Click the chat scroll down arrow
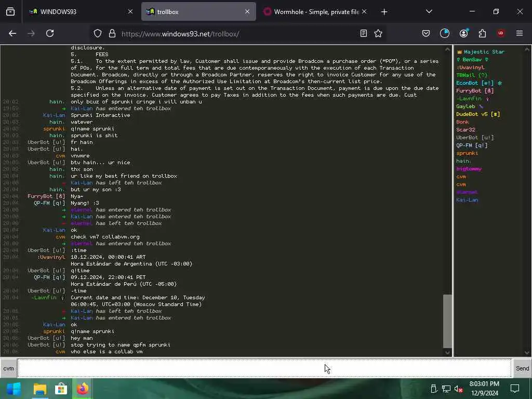 pos(447,353)
